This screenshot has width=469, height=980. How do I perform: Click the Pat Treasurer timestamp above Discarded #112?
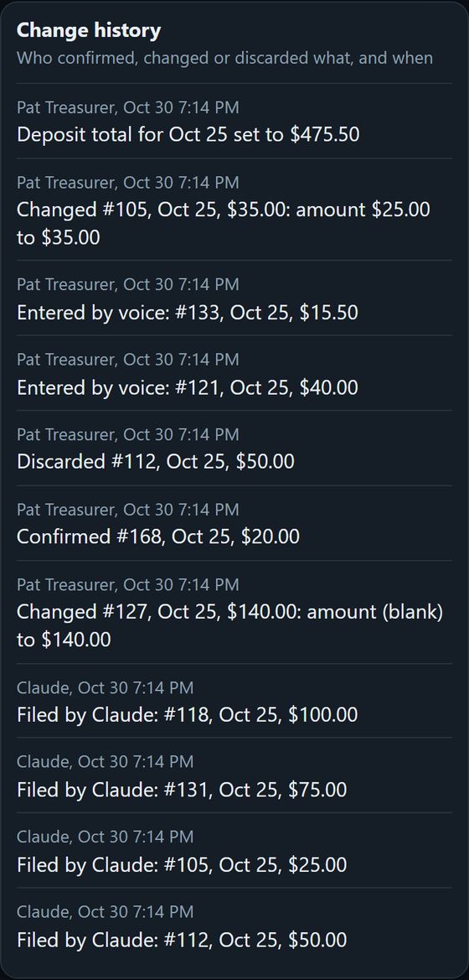pyautogui.click(x=128, y=434)
